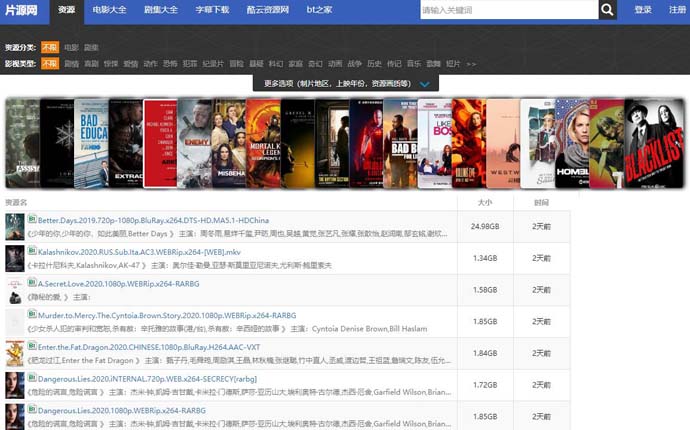Open the Like a Boss poster
This screenshot has width=690, height=430.
pos(434,143)
